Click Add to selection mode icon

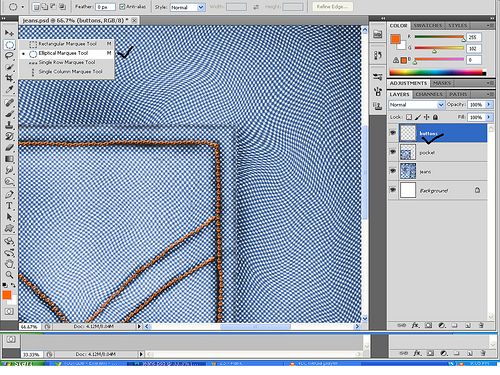(44, 7)
